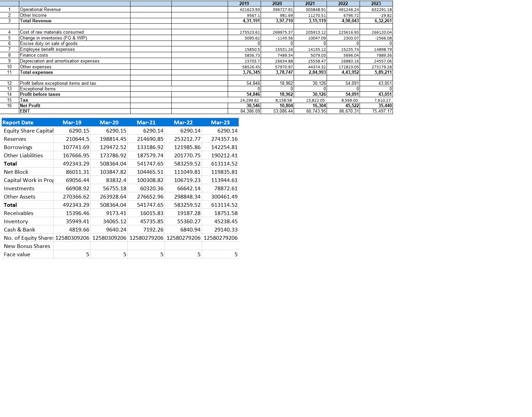Select Employee benefit expenses label
532x417 pixels.
(x=47, y=49)
